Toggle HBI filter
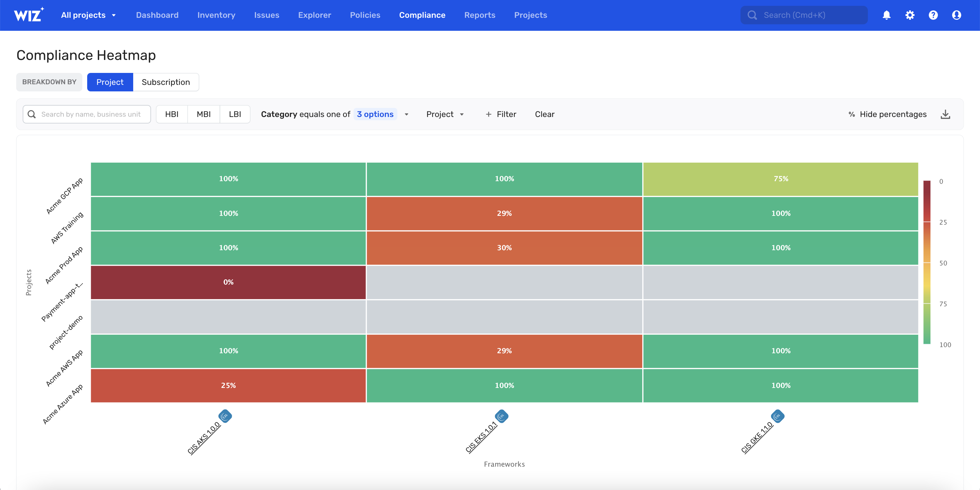Screen dimensions: 980x490 [171, 114]
